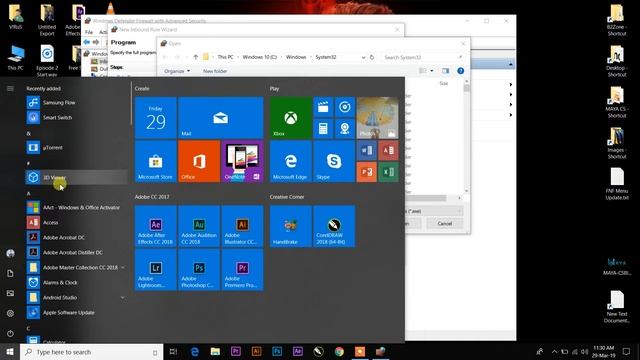Viewport: 640px width, 360px height.
Task: Open the OneNote tile
Action: [x=242, y=161]
